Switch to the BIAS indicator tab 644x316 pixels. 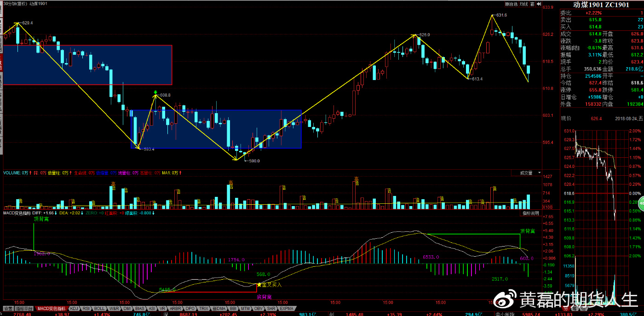coord(140,308)
